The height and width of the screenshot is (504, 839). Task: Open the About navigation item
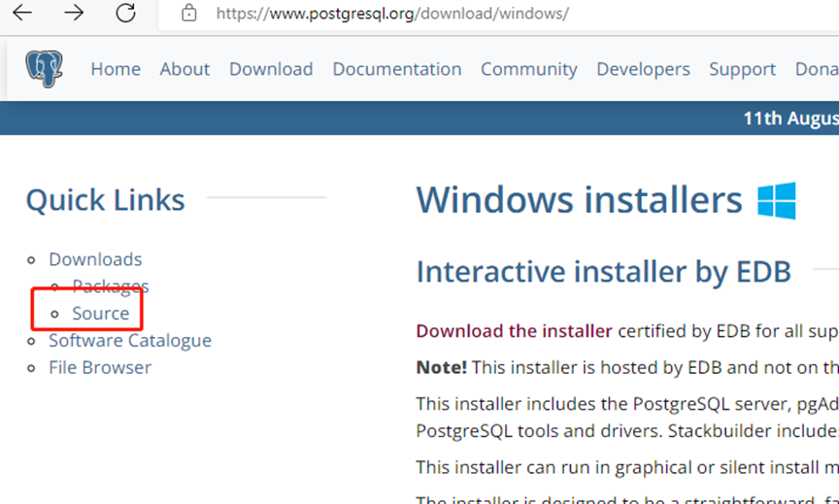point(185,69)
